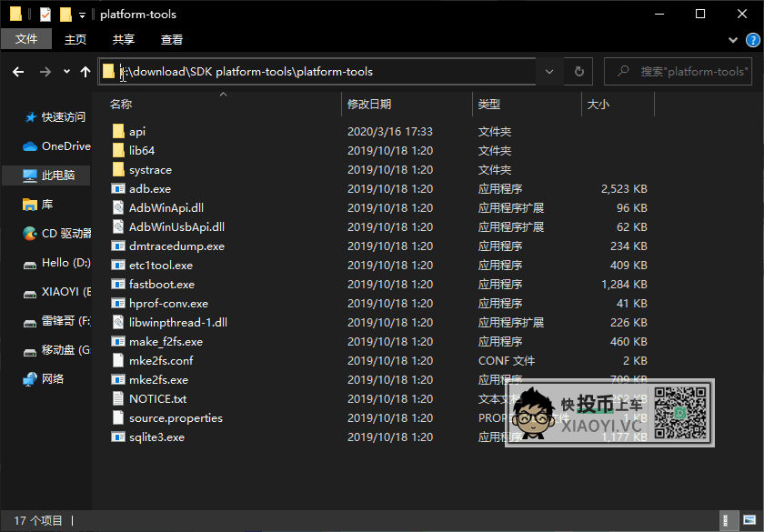
Task: Select 网络 in the sidebar
Action: coord(44,378)
